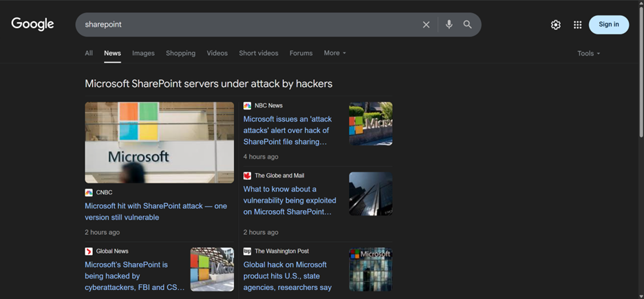Click the NBC News article thumbnail

point(370,124)
